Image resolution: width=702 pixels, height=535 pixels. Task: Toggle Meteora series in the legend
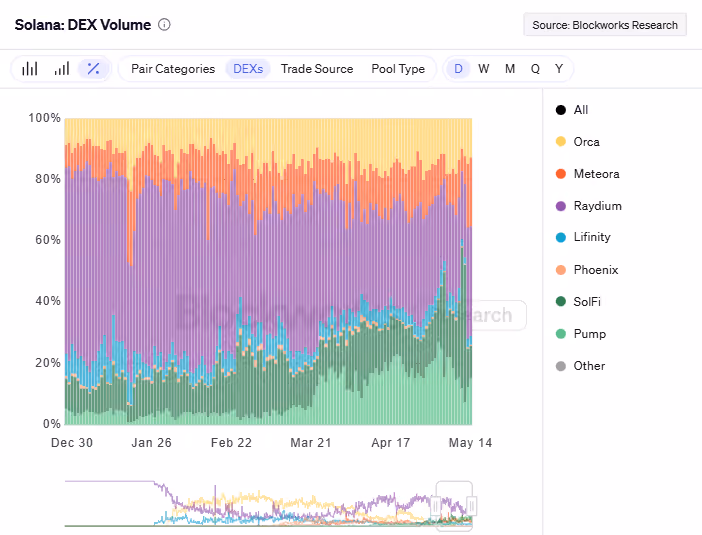(587, 174)
